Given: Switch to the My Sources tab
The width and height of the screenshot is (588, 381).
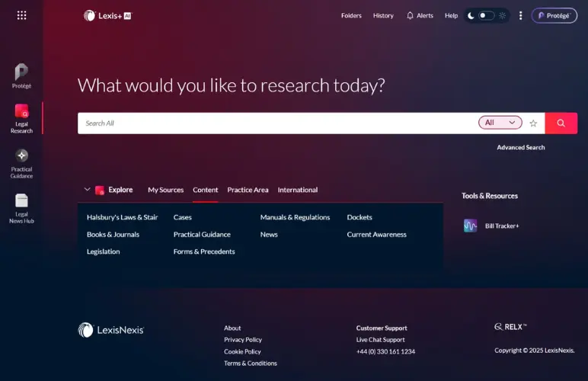Looking at the screenshot, I should 165,190.
